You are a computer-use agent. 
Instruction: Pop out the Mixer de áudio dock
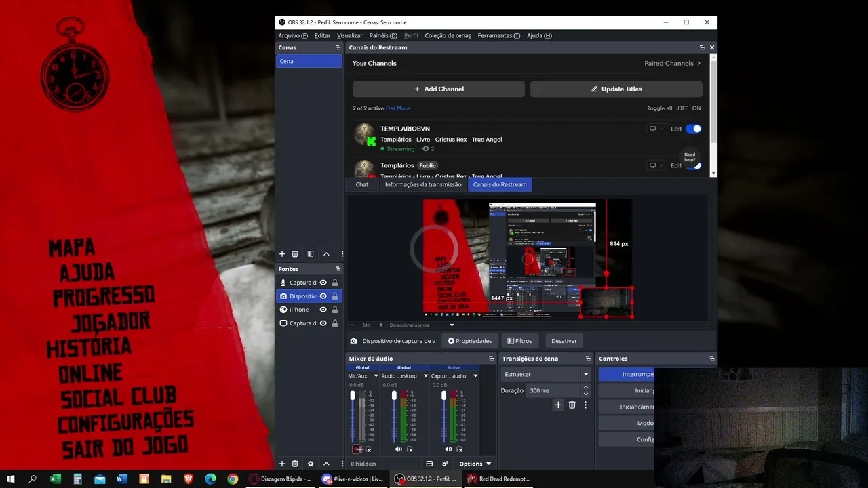coord(491,359)
